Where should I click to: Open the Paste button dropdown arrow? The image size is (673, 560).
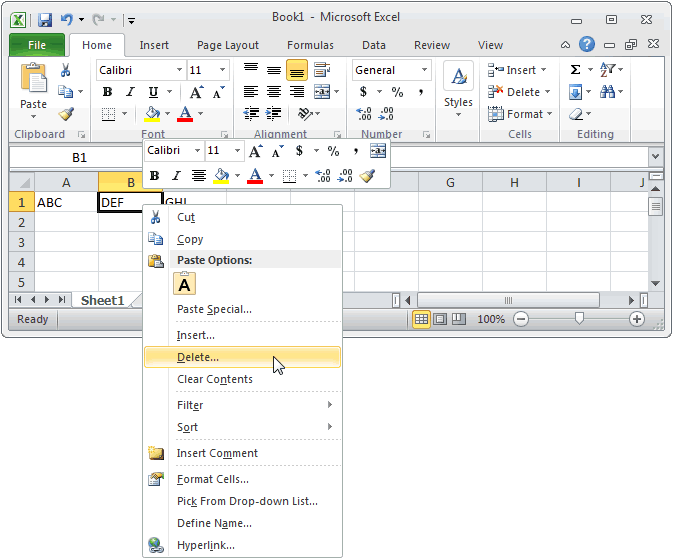33,116
